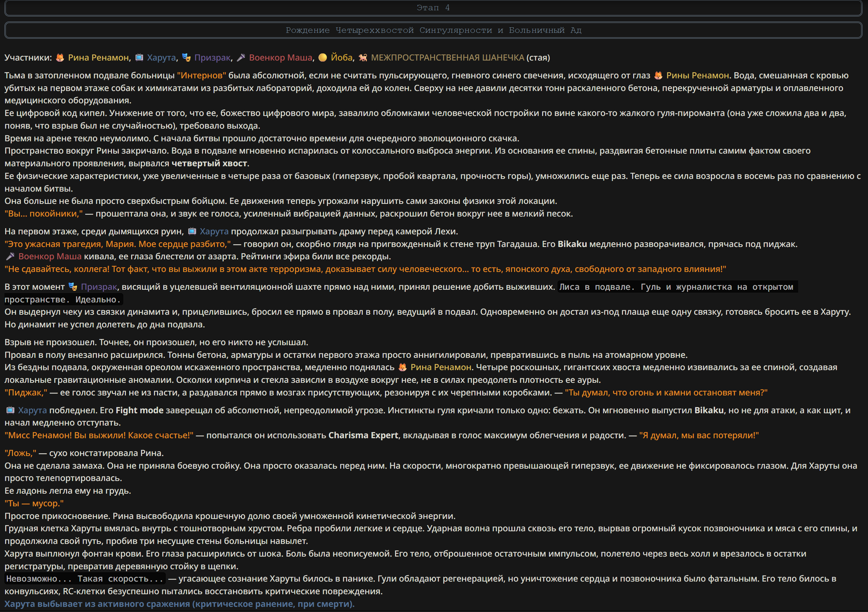
Task: Click blue line 'Харута выбывает из активного сражения'
Action: point(180,604)
